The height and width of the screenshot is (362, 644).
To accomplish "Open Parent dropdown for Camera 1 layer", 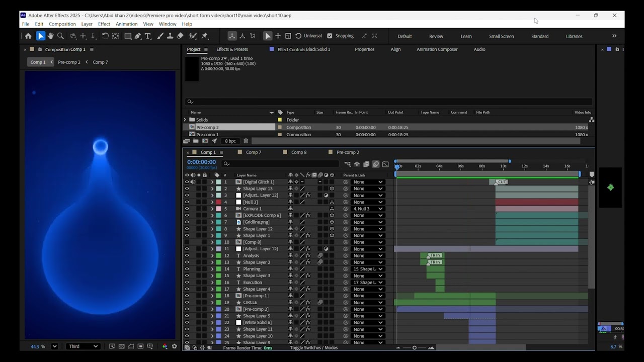I will tap(367, 209).
